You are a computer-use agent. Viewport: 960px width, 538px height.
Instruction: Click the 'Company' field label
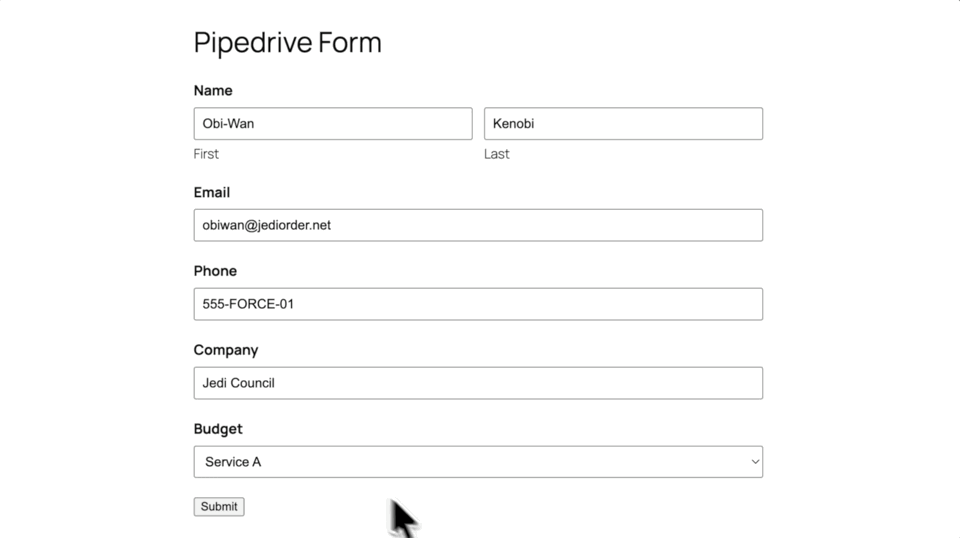226,350
